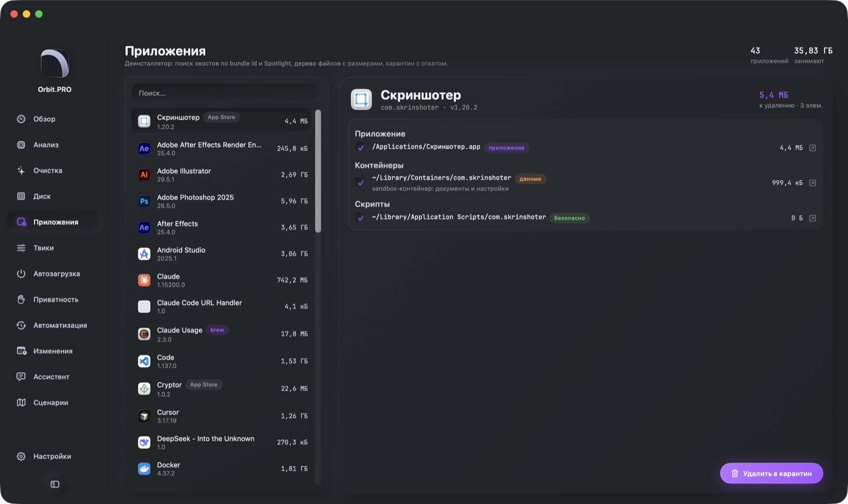This screenshot has height=504, width=848.
Task: Click the com.skrinshoter bundle id text
Action: tap(410, 108)
